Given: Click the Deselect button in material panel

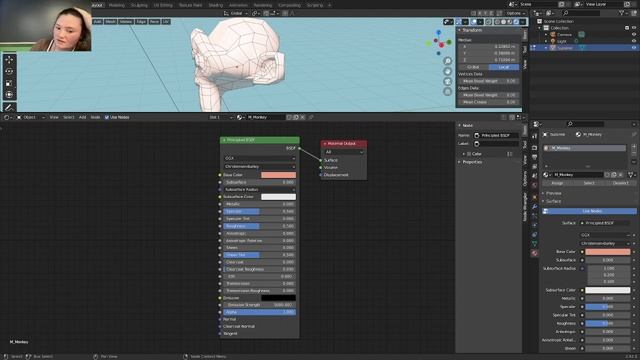Looking at the screenshot, I should pyautogui.click(x=621, y=183).
